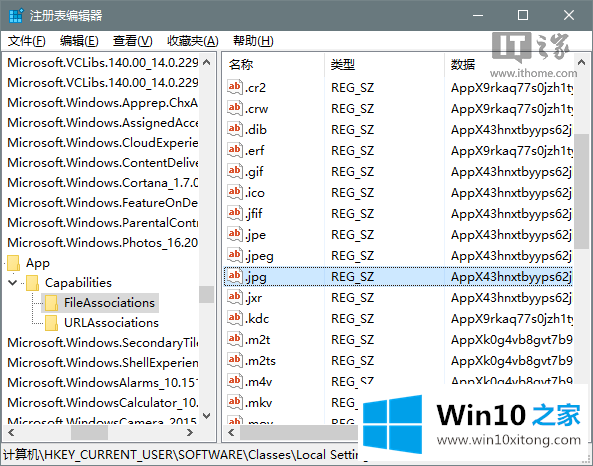Click the string value icon for .m4v
The image size is (593, 466).
click(234, 381)
